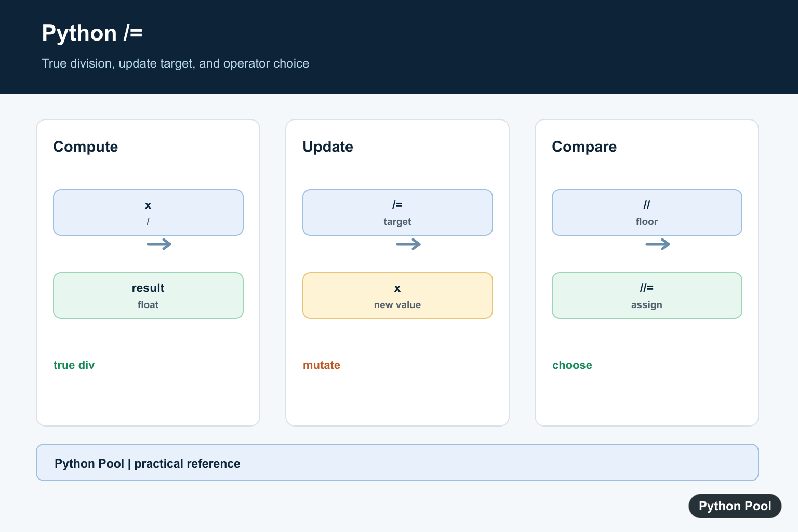Click the 'x new value' yellow box

point(397,296)
